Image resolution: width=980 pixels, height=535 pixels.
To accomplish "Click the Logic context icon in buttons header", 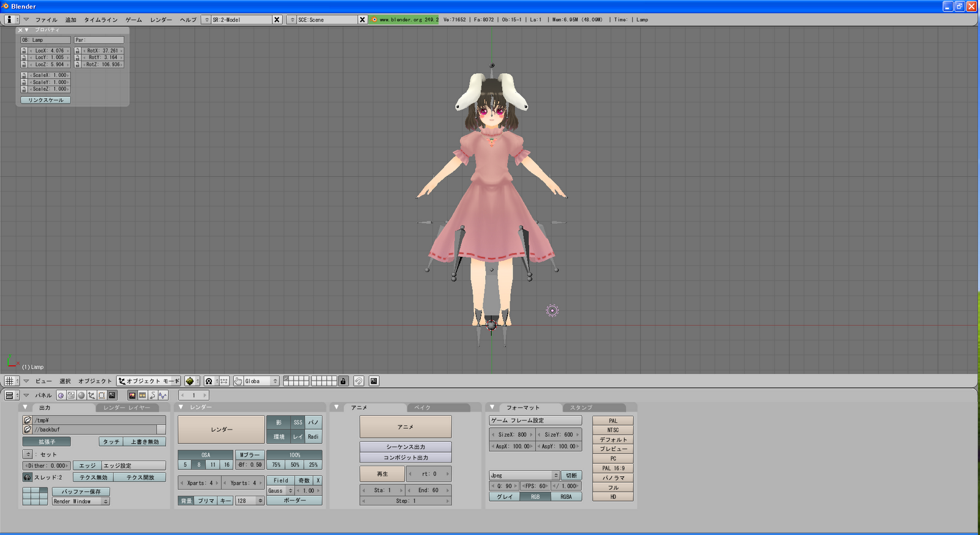I will pos(61,395).
